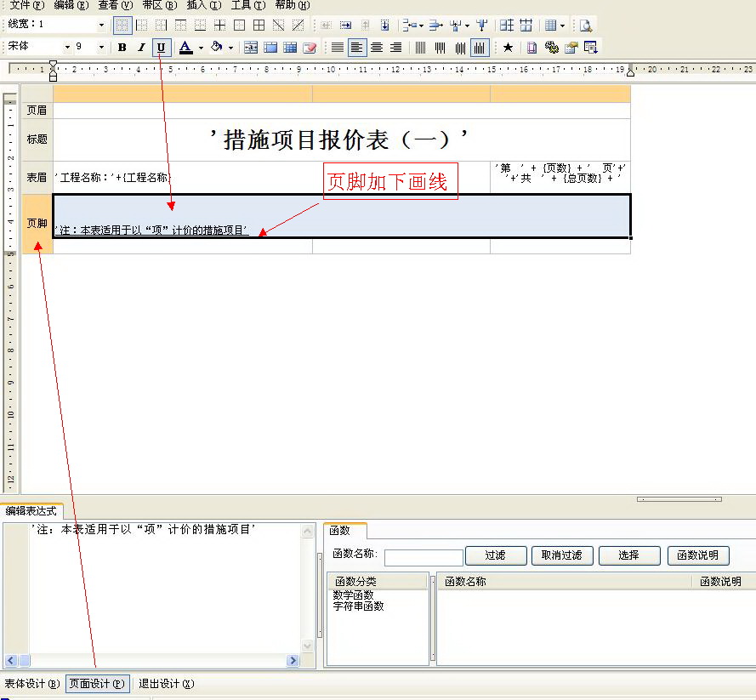756x700 pixels.
Task: Click the 选择 button
Action: tap(628, 555)
